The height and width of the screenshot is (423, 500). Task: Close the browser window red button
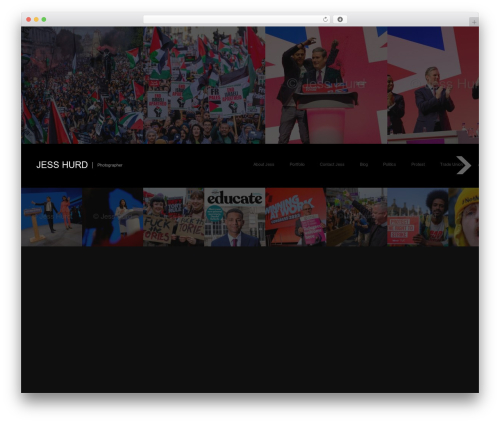29,19
